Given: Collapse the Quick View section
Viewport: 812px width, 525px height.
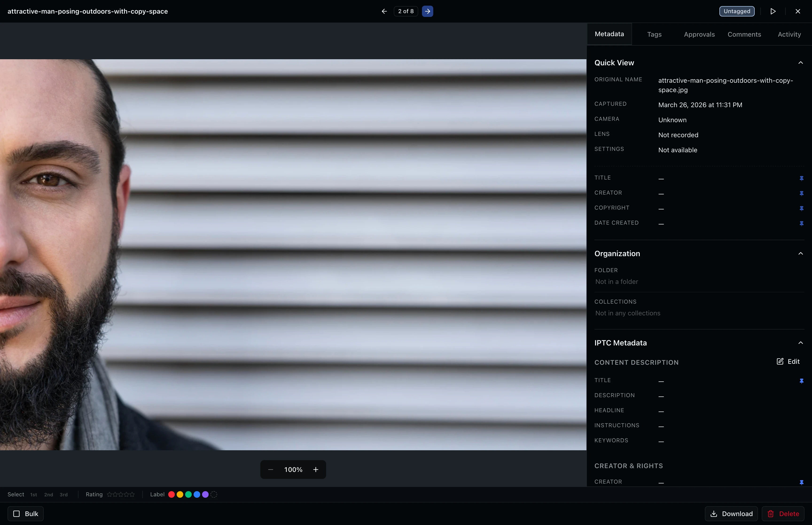Looking at the screenshot, I should tap(800, 62).
